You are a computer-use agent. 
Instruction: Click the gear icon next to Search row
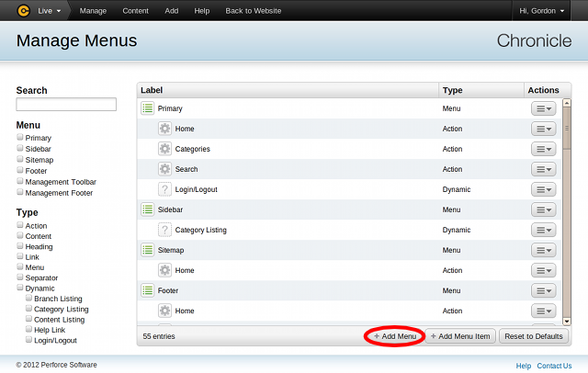[x=164, y=169]
